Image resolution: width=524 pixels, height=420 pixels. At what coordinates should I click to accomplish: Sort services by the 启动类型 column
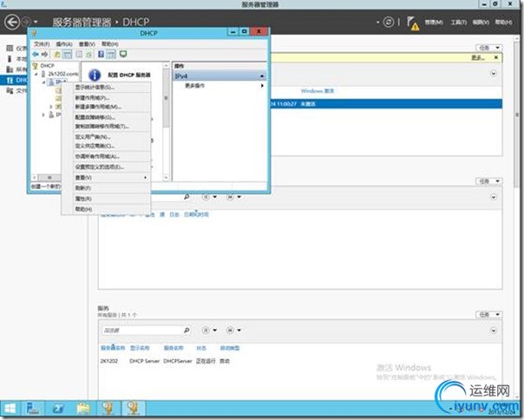click(x=230, y=348)
